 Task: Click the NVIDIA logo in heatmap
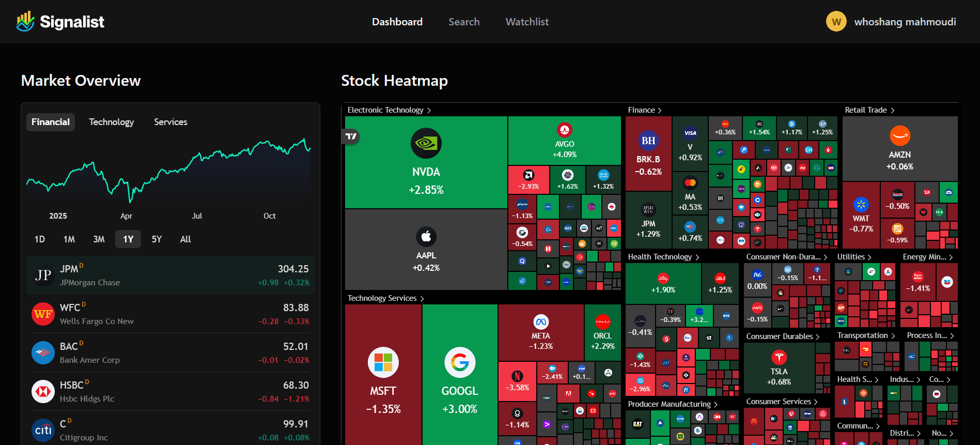(426, 143)
